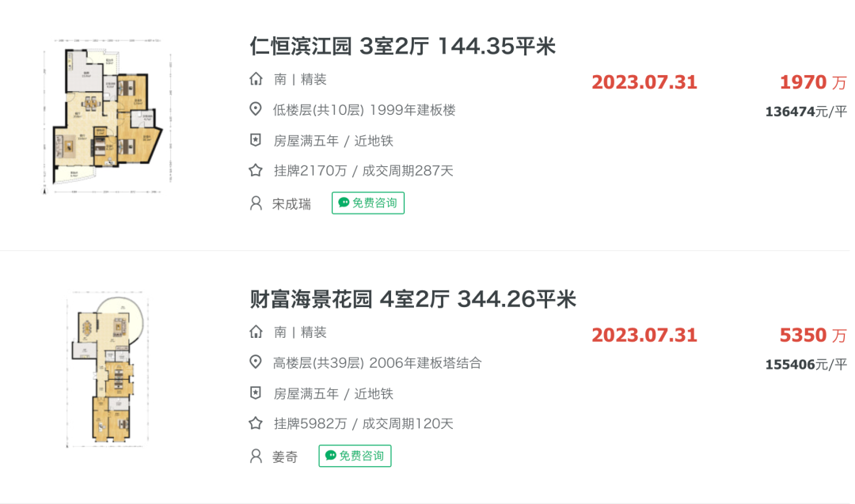This screenshot has width=855, height=504.
Task: Open the 财富海景花园 4室2厅 344.26平米 title
Action: [x=412, y=299]
